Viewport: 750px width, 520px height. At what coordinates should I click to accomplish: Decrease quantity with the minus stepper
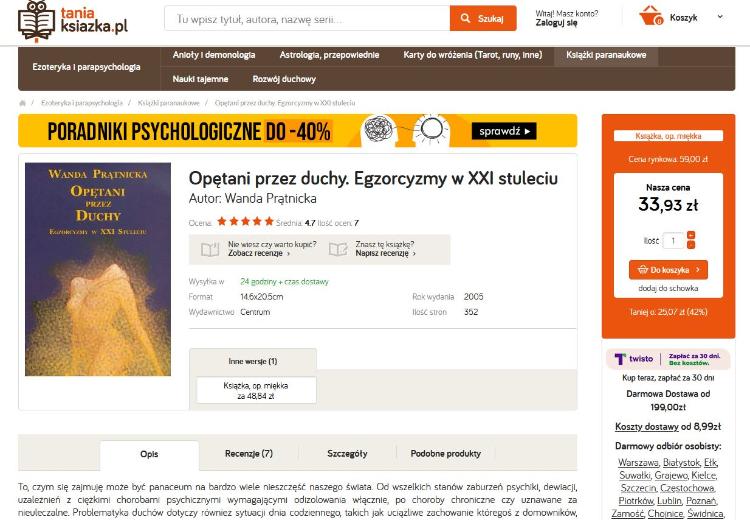[x=691, y=245]
